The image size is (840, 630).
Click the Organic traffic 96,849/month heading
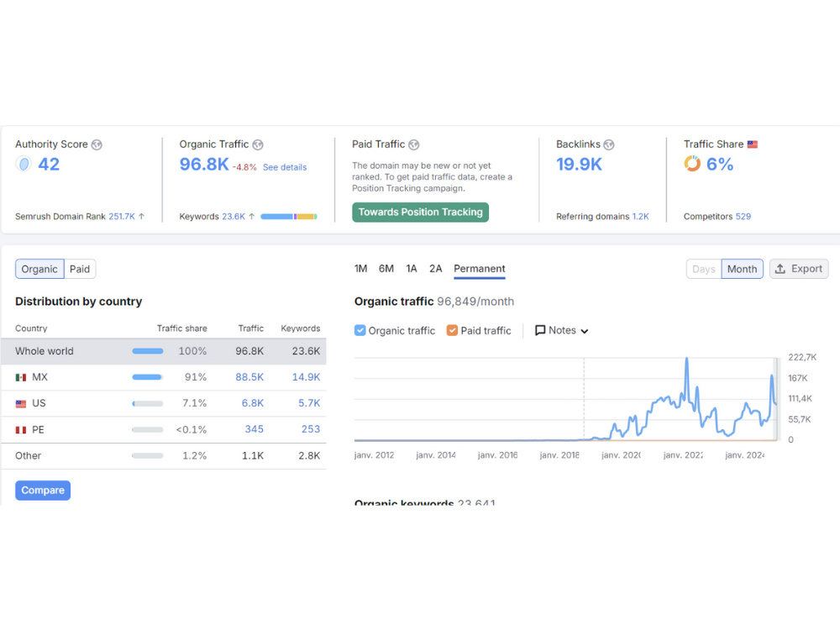pyautogui.click(x=434, y=302)
